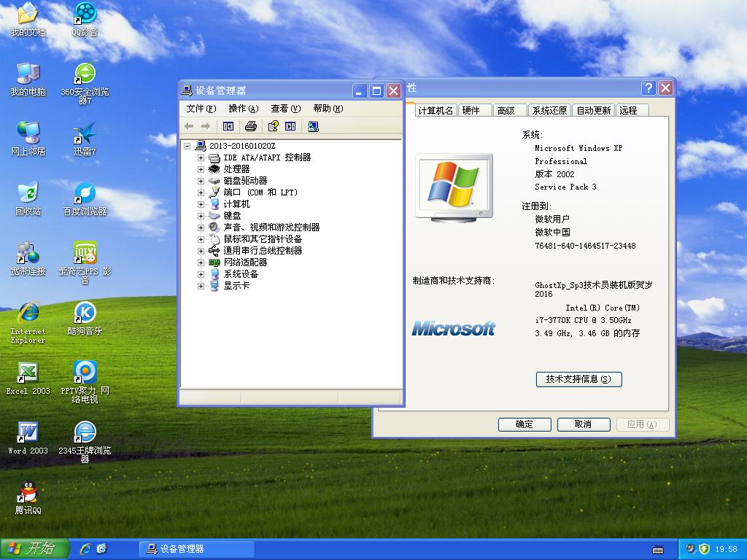Image resolution: width=747 pixels, height=560 pixels.
Task: Click 确定 in System Properties
Action: [525, 424]
